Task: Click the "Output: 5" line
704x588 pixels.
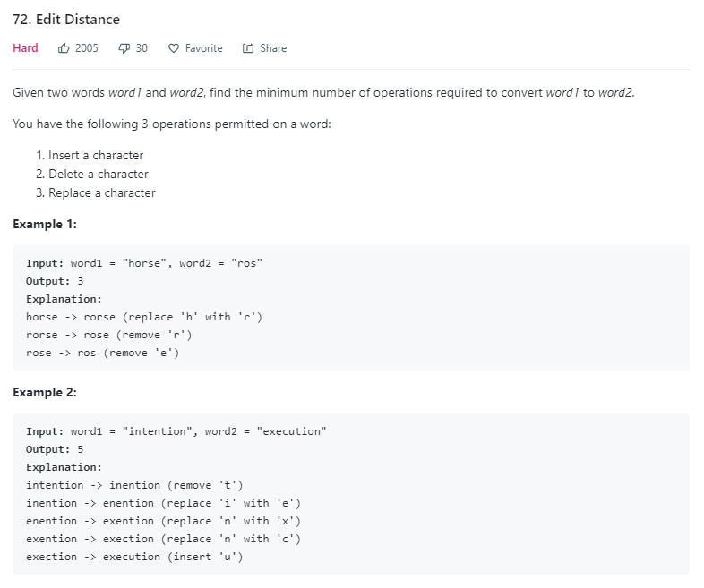Action: point(55,449)
